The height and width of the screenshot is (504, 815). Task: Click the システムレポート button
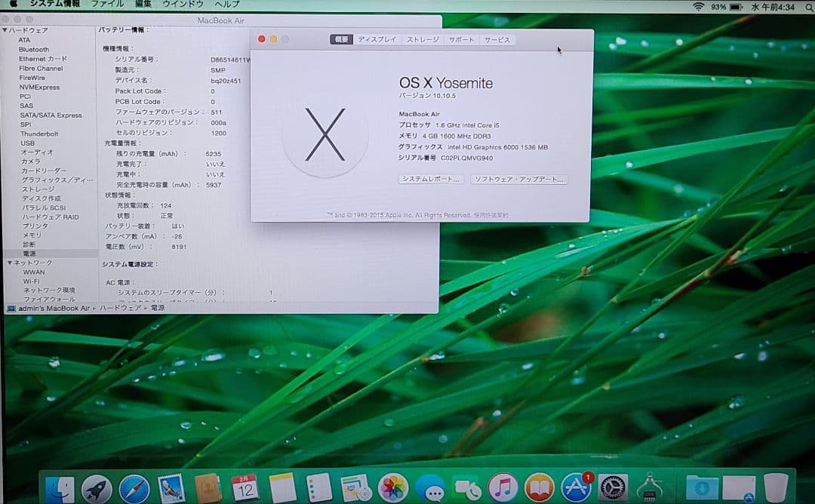pyautogui.click(x=430, y=180)
